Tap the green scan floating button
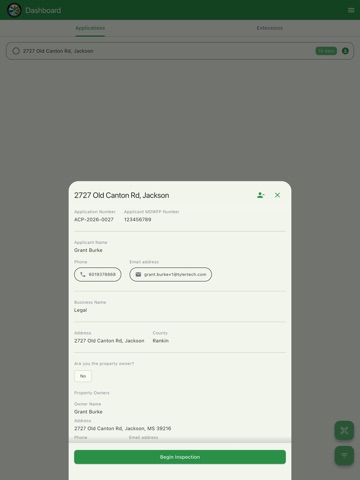 pos(344,430)
